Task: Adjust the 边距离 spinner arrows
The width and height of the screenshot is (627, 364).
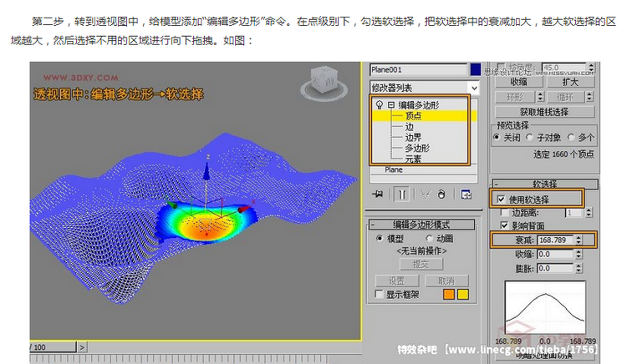Action: point(589,213)
